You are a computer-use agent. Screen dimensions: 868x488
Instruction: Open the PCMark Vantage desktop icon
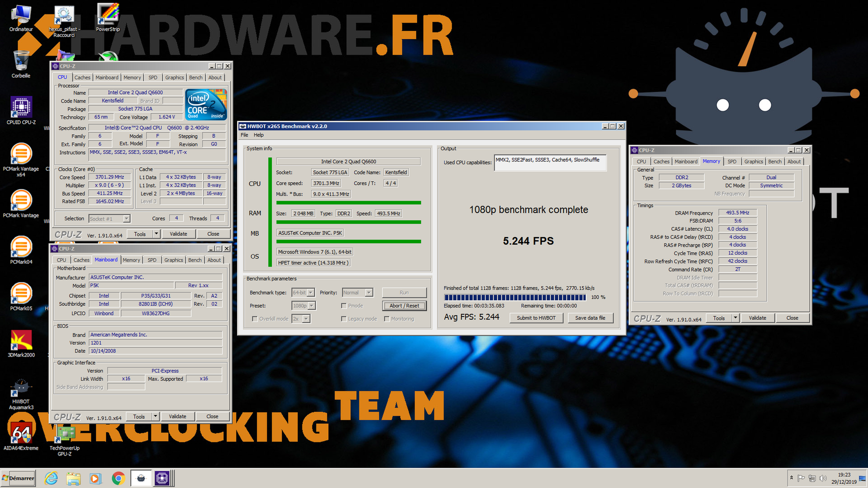click(x=21, y=203)
